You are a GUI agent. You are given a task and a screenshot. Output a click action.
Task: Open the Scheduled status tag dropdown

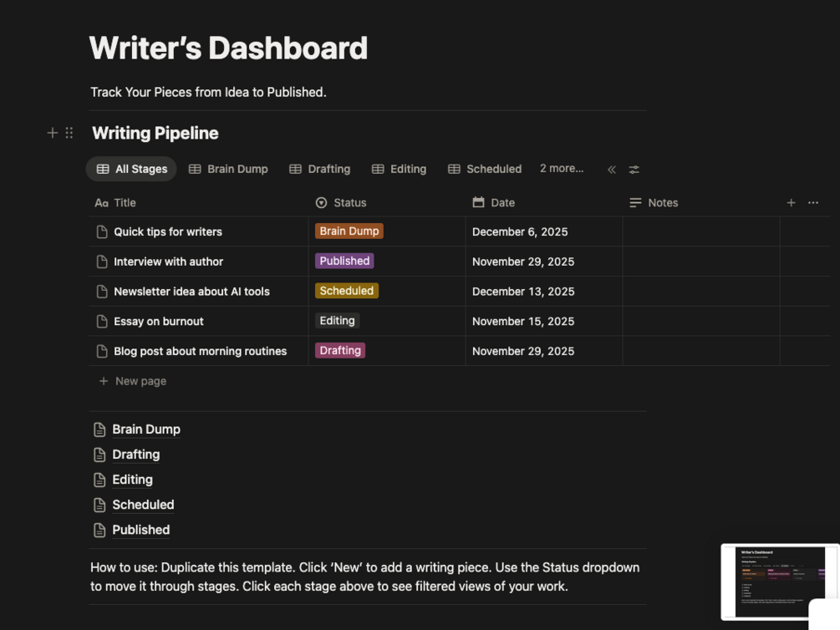(347, 291)
